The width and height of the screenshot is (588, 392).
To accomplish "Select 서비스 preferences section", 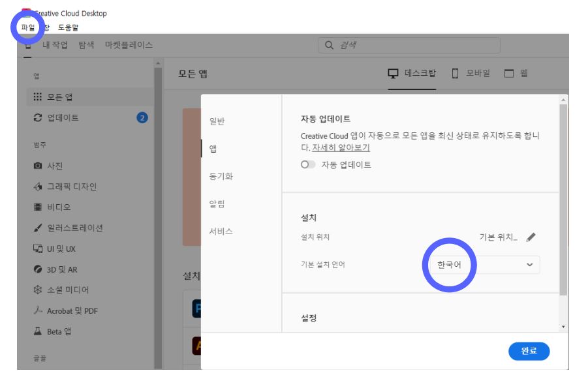I will tap(221, 232).
